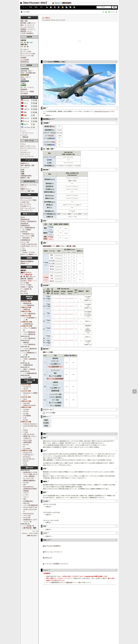The width and height of the screenshot is (138, 644).
Task: Open the WarThunder Wiki title link
Action: point(35,3)
